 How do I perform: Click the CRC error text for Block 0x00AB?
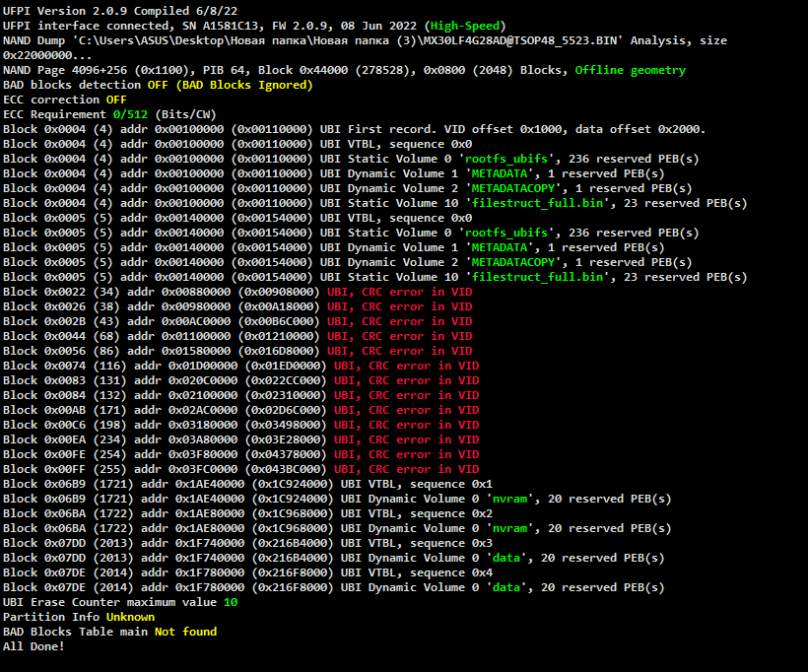point(407,410)
